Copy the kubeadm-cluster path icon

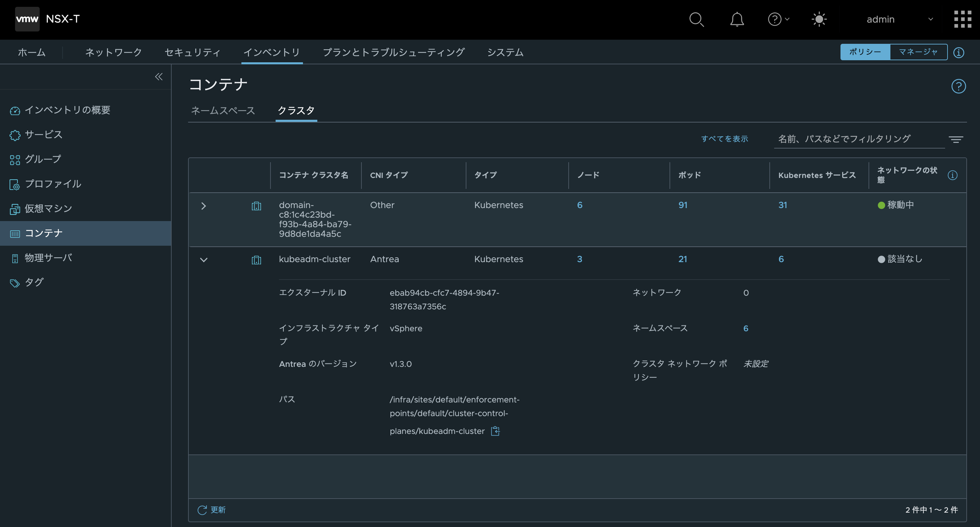[495, 431]
